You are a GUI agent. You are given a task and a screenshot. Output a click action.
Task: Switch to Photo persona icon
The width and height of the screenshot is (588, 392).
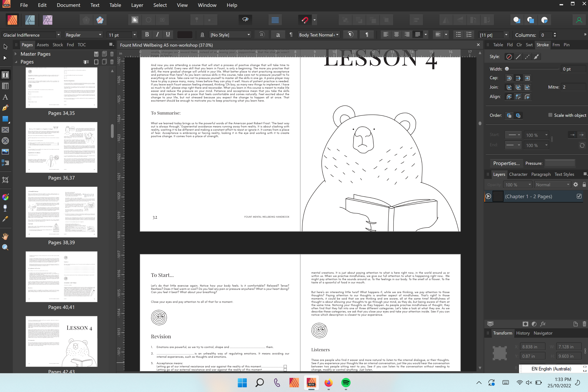pyautogui.click(x=47, y=20)
